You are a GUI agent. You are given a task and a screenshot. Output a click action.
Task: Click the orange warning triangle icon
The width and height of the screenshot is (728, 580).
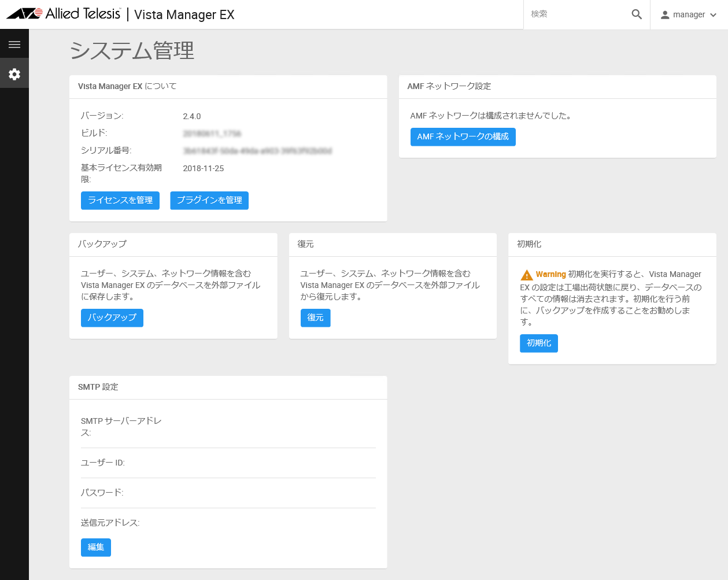pyautogui.click(x=526, y=275)
